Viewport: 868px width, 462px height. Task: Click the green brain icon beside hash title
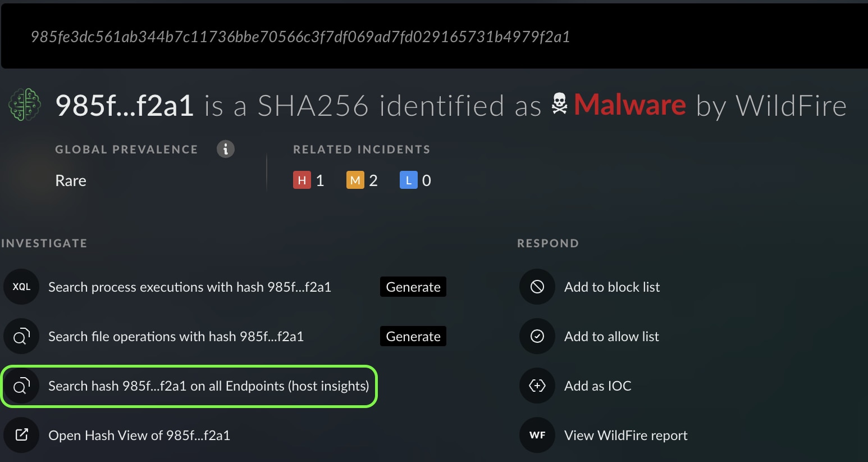25,105
